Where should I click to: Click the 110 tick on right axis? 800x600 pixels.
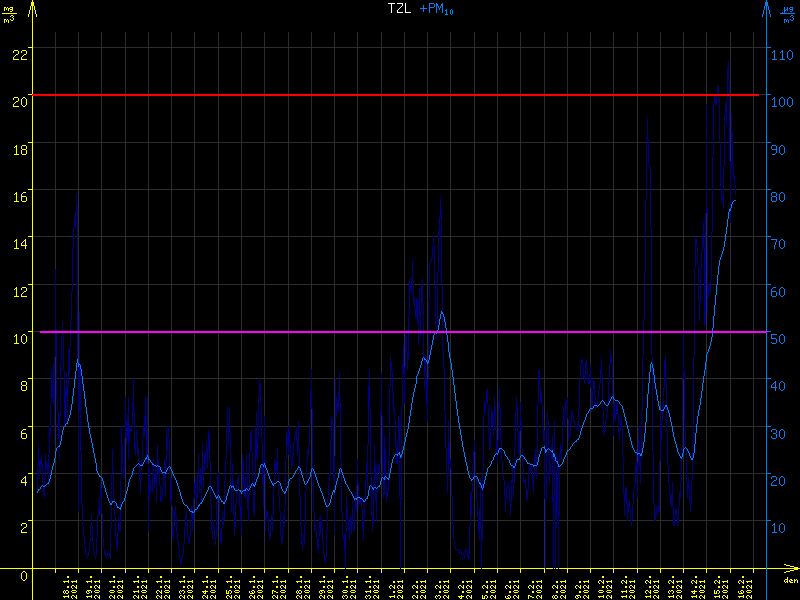[783, 54]
